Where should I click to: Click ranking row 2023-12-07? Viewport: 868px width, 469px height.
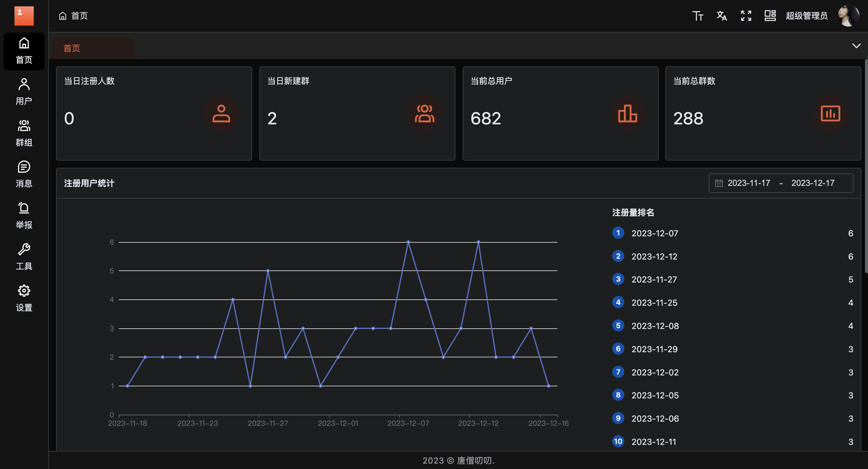click(733, 233)
